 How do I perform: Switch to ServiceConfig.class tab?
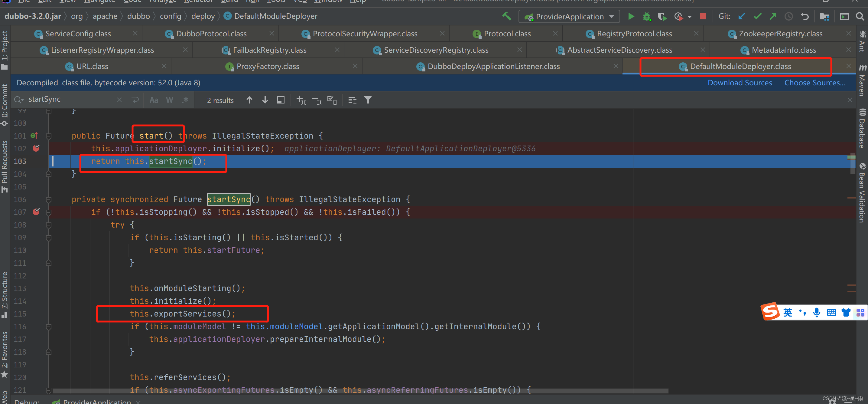[x=78, y=33]
